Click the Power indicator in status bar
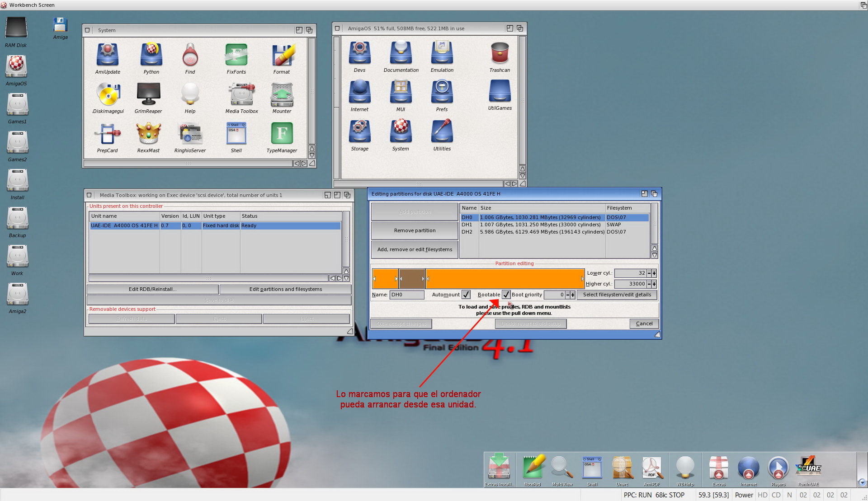Viewport: 868px width, 501px height. click(x=744, y=495)
